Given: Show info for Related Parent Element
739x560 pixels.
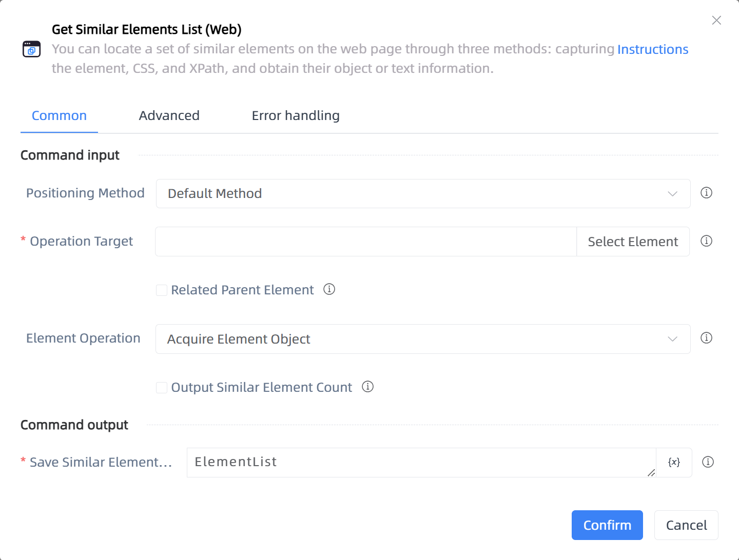Looking at the screenshot, I should point(329,289).
